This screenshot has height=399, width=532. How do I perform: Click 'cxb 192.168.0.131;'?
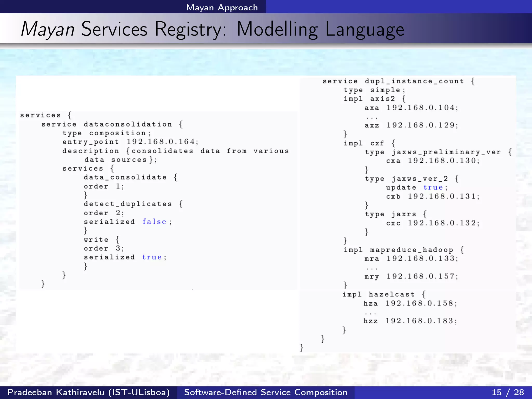click(x=433, y=197)
